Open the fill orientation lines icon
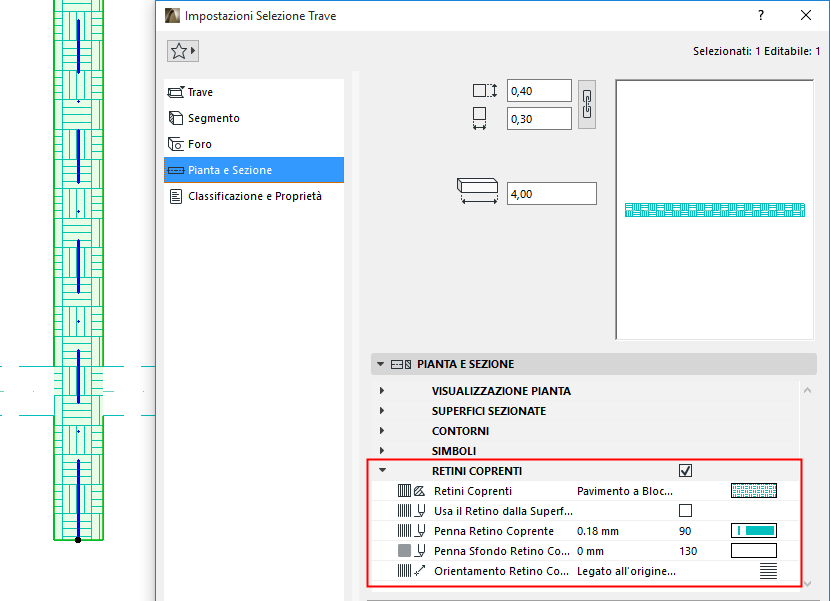830x601 pixels. pyautogui.click(x=768, y=571)
